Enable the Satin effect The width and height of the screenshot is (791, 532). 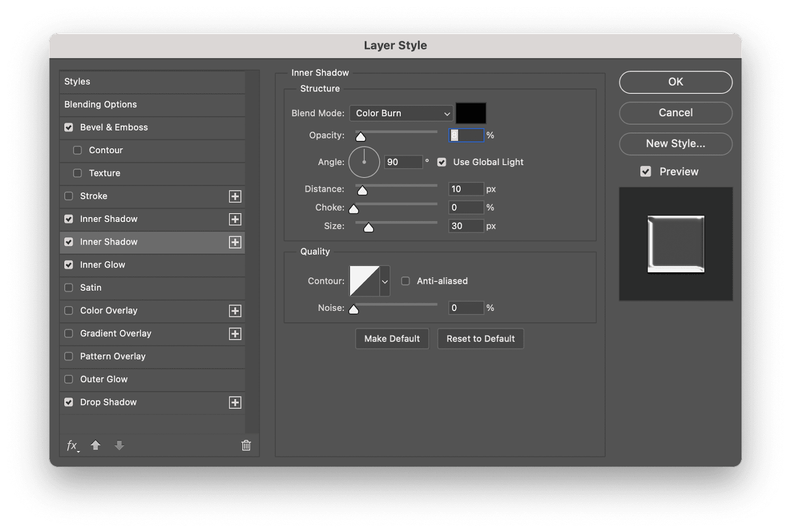pyautogui.click(x=69, y=288)
